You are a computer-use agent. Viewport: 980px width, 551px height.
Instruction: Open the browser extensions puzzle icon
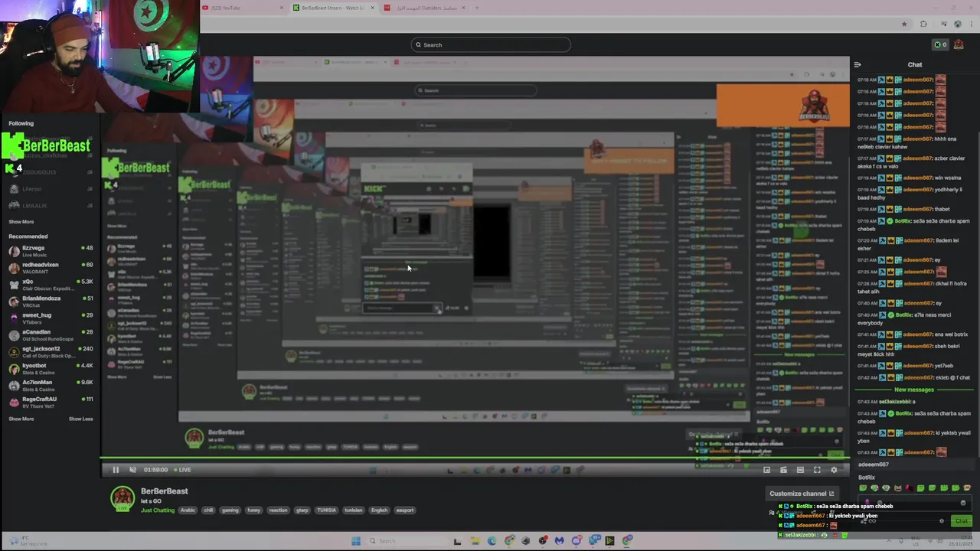click(x=923, y=24)
